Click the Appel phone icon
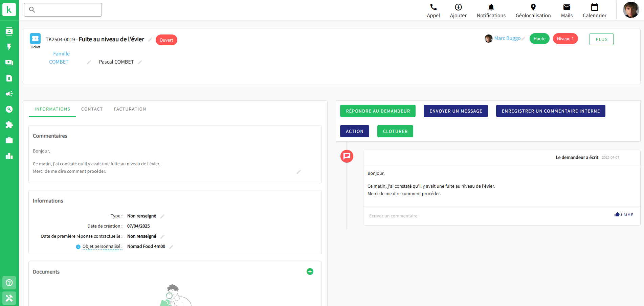This screenshot has height=306, width=644. coord(433,7)
